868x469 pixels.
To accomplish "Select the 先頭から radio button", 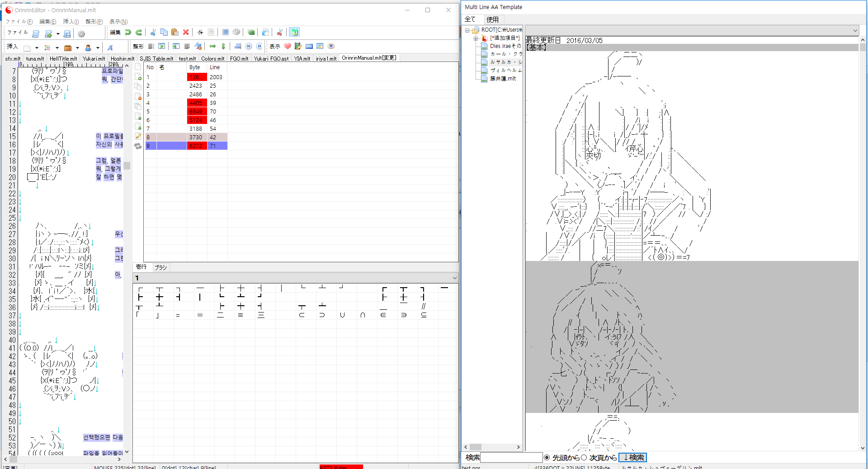I will tap(547, 458).
